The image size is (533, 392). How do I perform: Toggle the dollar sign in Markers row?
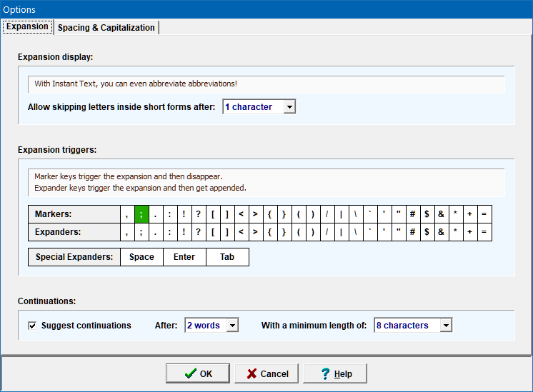pyautogui.click(x=427, y=214)
